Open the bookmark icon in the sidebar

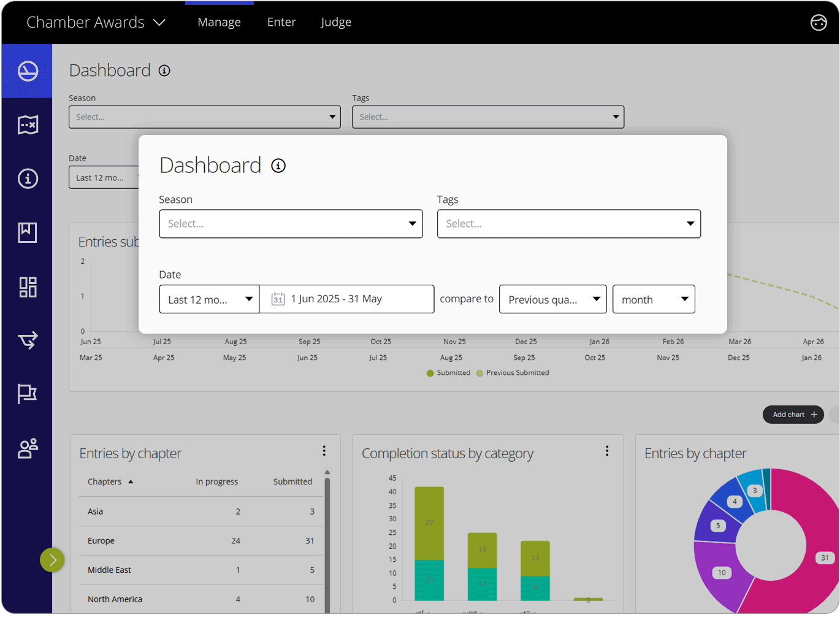click(28, 232)
